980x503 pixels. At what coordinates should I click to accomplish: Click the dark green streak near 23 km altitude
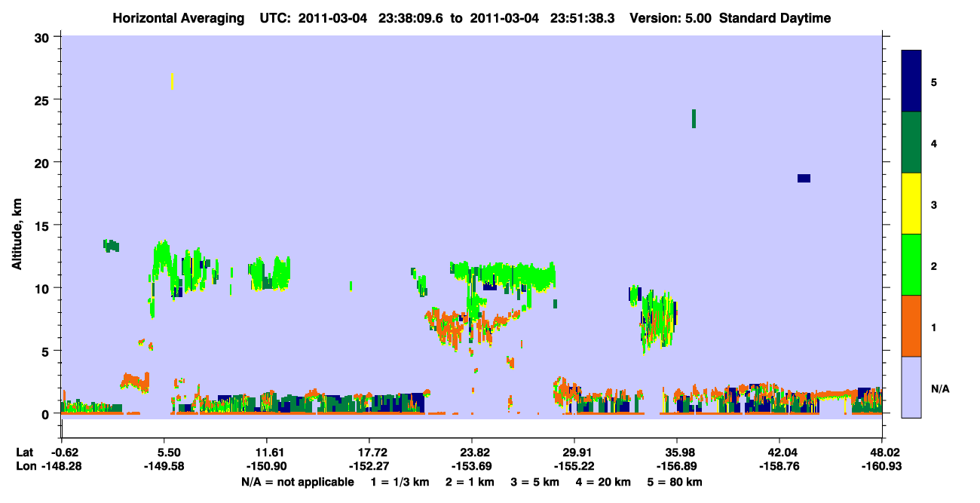[x=694, y=118]
